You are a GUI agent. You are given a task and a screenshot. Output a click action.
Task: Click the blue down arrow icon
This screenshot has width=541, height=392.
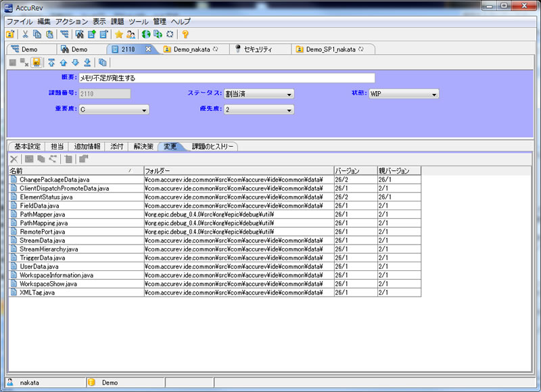click(x=75, y=62)
